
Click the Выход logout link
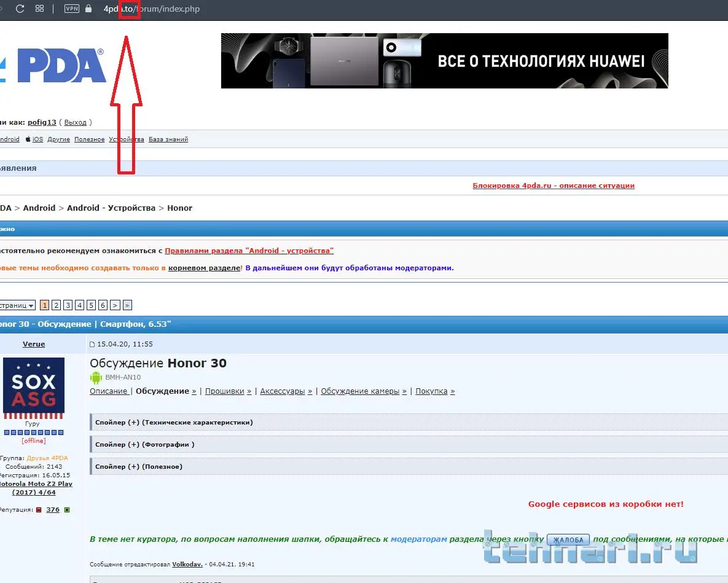pyautogui.click(x=75, y=122)
